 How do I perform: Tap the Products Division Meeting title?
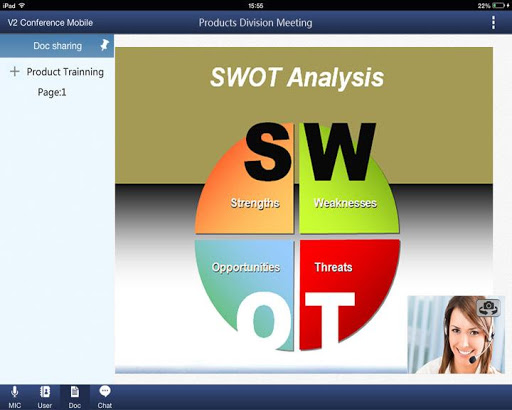pos(256,23)
